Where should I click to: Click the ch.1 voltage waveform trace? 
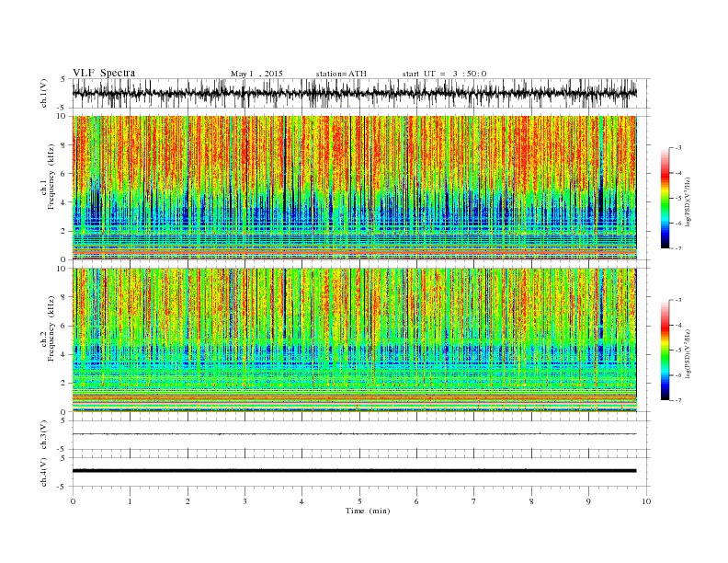[x=354, y=93]
